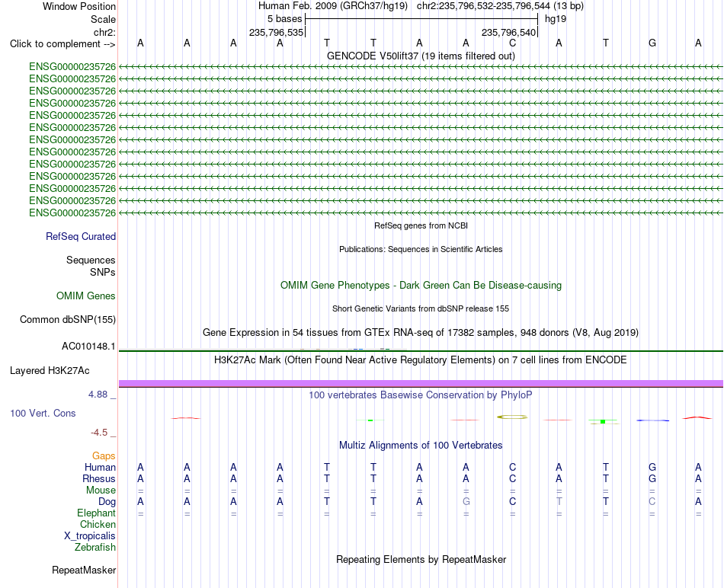This screenshot has height=588, width=724.
Task: Click the -4.5 lower scale value
Action: (x=99, y=433)
